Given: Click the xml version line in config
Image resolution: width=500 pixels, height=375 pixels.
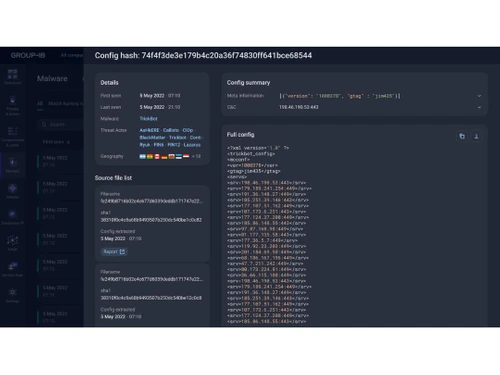Looking at the screenshot, I should [x=258, y=148].
